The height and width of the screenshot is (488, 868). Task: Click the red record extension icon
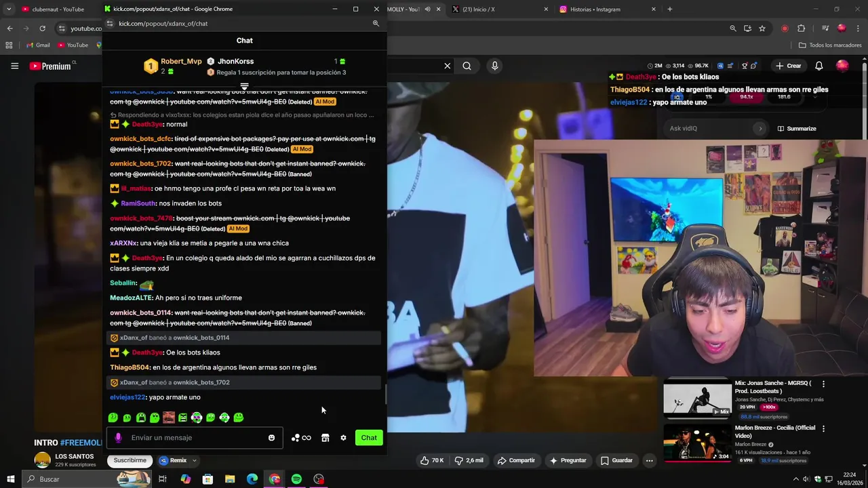tap(785, 28)
